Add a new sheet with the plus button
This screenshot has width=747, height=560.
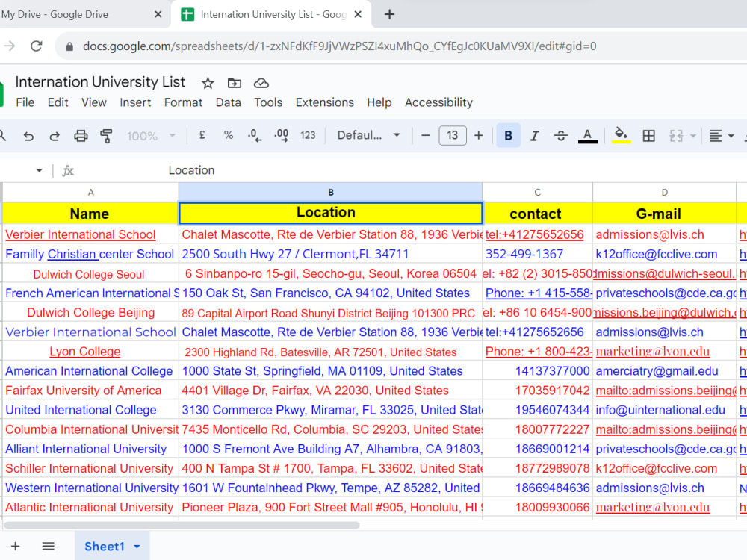[16, 546]
